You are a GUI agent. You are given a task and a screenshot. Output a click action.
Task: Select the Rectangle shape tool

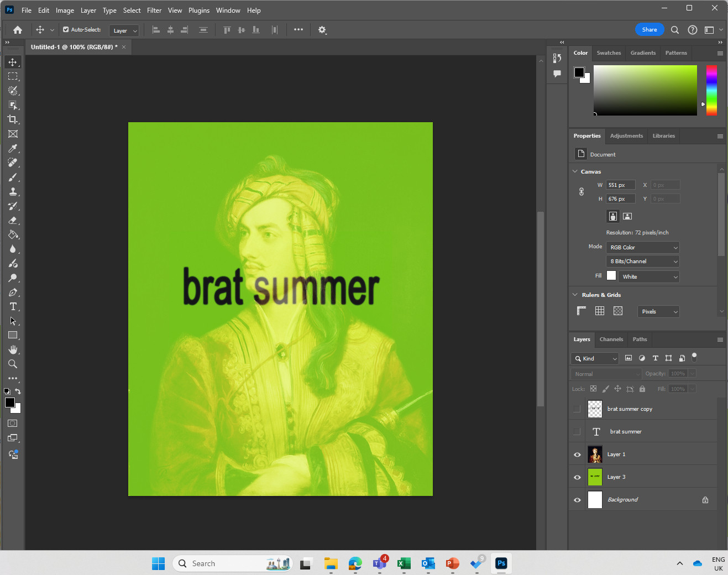click(x=13, y=335)
